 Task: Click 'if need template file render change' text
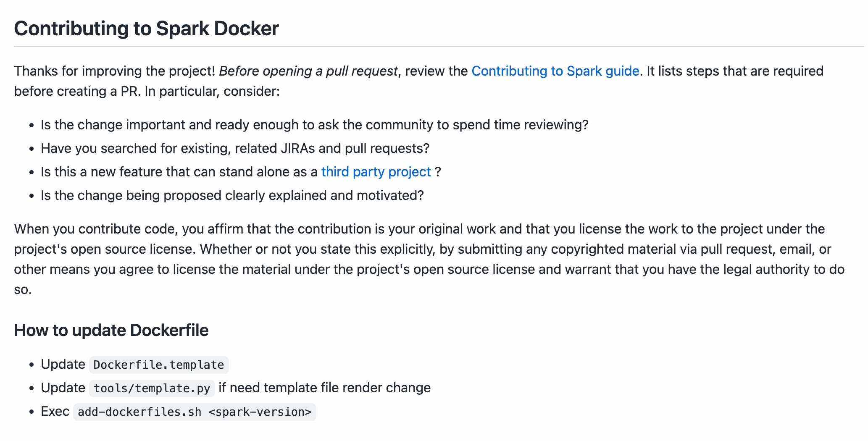[324, 388]
